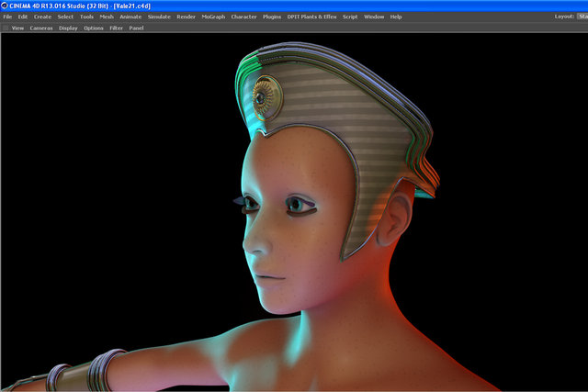Open the viewport Filter menu
The image size is (588, 392).
[117, 28]
